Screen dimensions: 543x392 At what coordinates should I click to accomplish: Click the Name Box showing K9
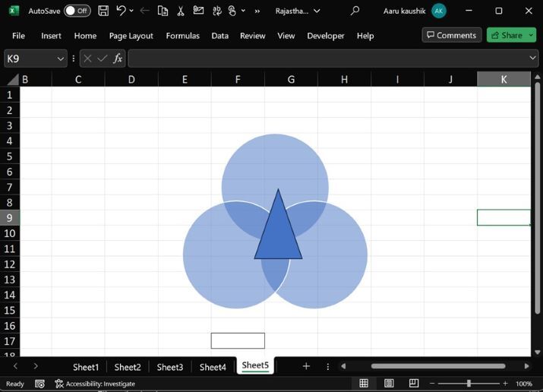[30, 58]
